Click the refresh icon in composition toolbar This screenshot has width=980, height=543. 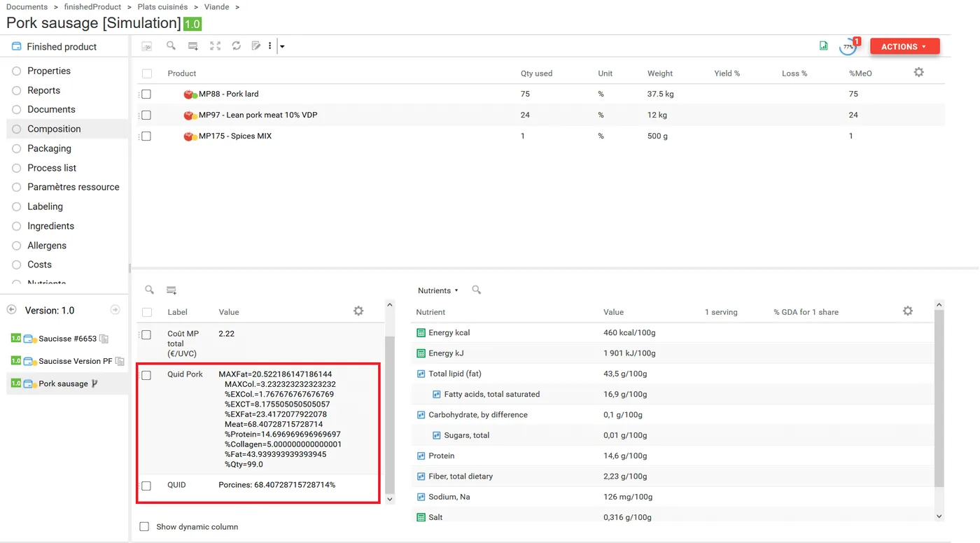click(x=237, y=46)
